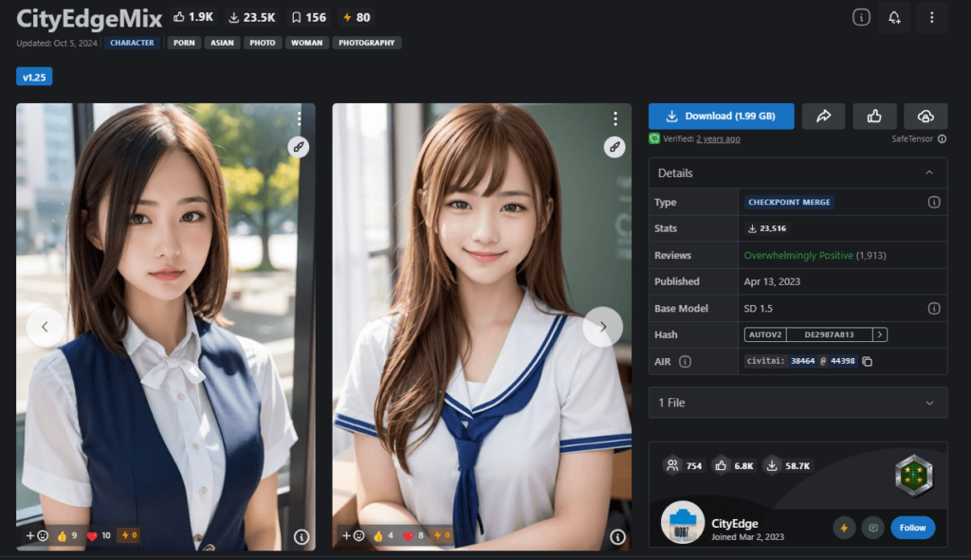
Task: Click the share arrow icon beside Download
Action: tap(823, 116)
